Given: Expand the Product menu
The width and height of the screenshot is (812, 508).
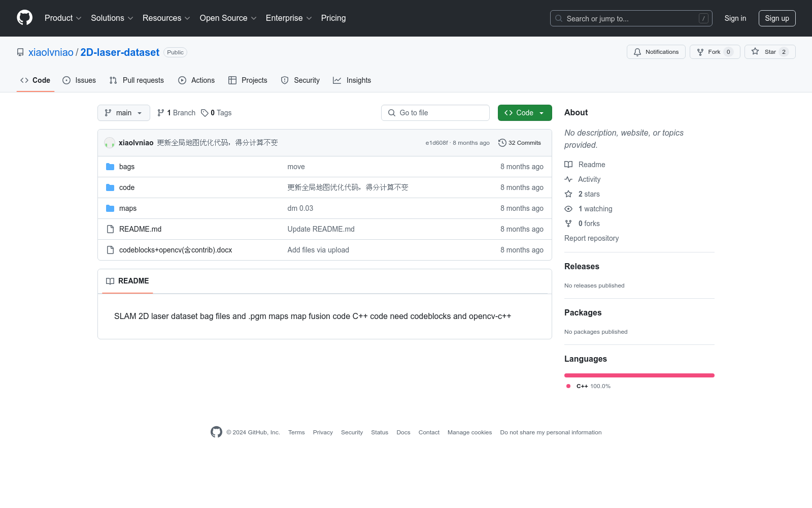Looking at the screenshot, I should click(63, 18).
